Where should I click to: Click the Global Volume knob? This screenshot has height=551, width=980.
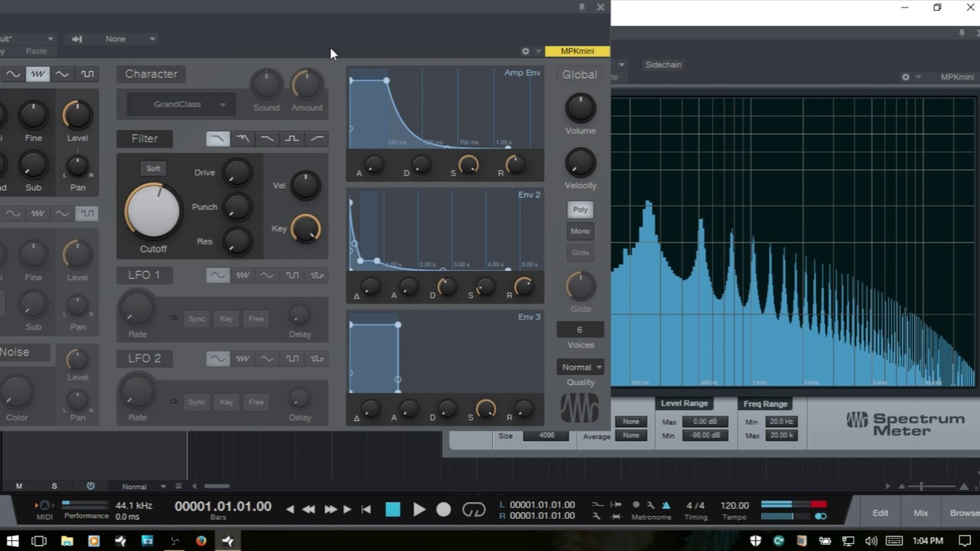tap(580, 109)
